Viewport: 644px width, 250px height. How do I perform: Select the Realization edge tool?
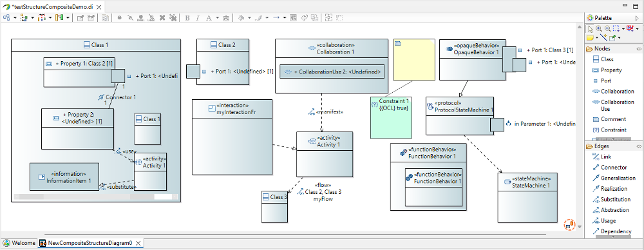coord(610,189)
